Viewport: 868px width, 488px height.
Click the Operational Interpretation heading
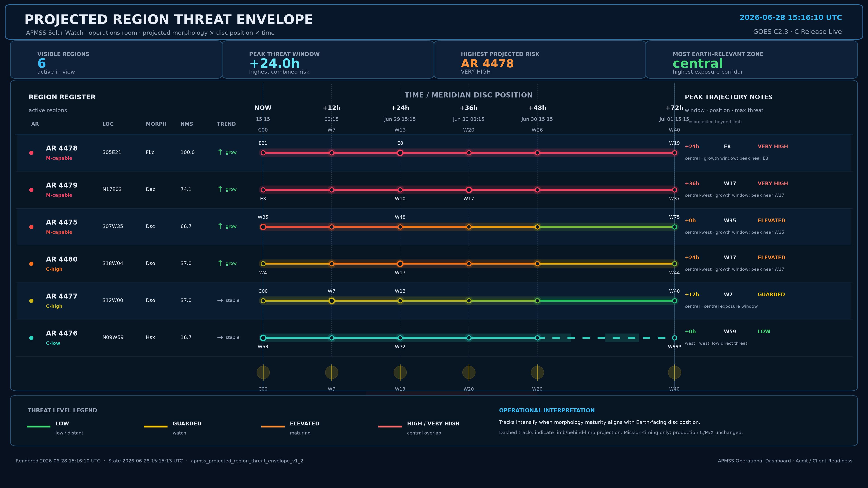[547, 410]
